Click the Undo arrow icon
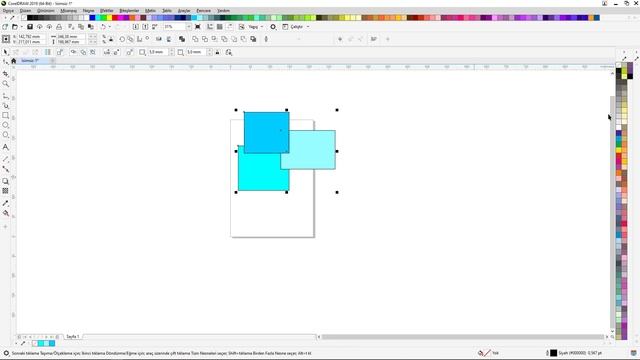 point(103,27)
